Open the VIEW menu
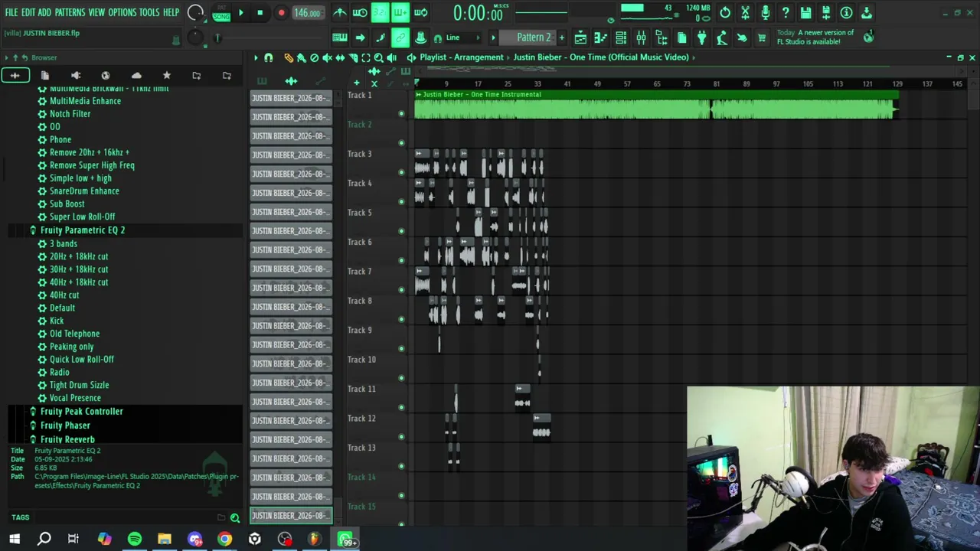Viewport: 980px width, 551px height. click(96, 13)
